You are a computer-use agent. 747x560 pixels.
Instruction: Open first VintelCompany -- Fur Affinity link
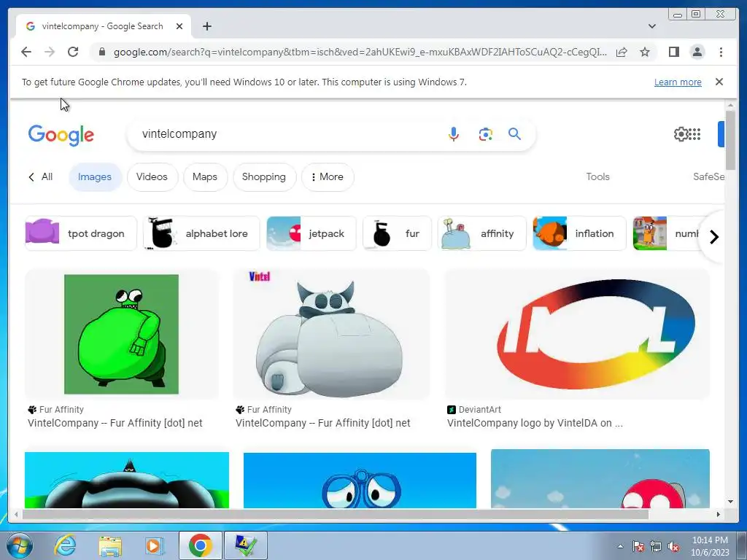tap(115, 423)
